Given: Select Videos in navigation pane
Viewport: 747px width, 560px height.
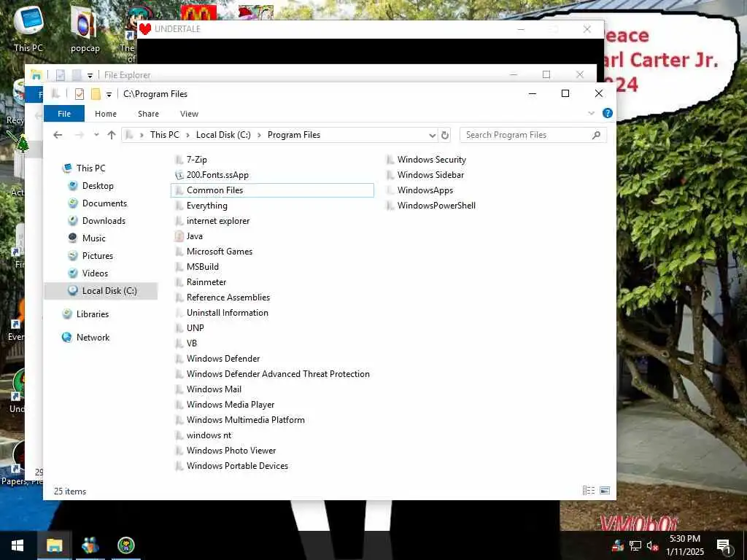Looking at the screenshot, I should pyautogui.click(x=95, y=273).
